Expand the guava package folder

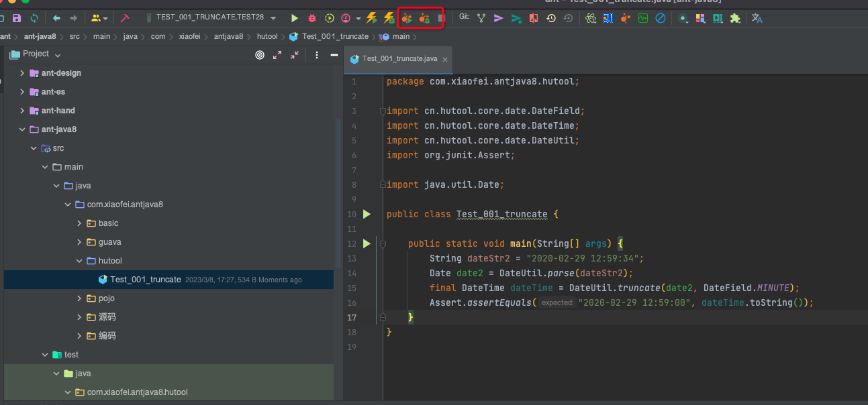(x=79, y=242)
